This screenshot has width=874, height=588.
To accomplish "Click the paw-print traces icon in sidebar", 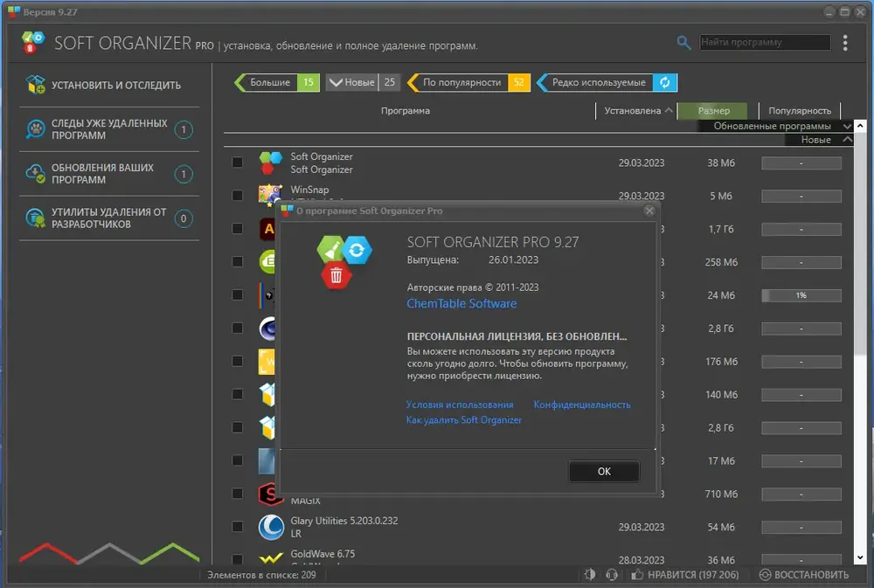I will click(x=36, y=129).
